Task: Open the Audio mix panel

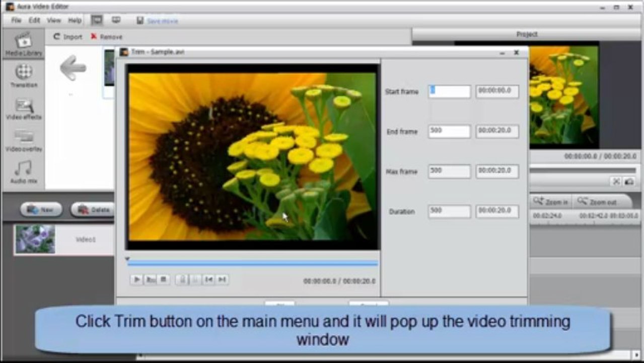Action: click(x=24, y=172)
